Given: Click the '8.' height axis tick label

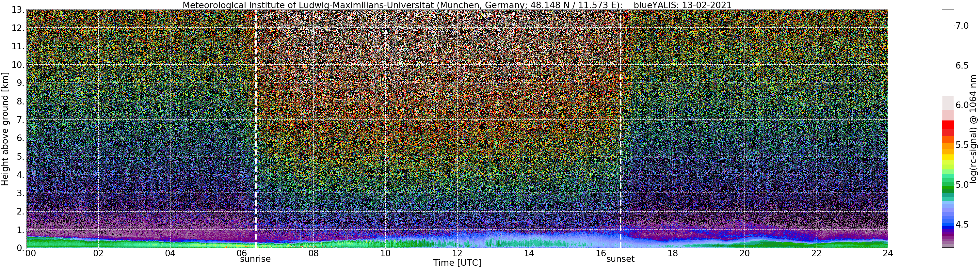Looking at the screenshot, I should click(x=21, y=101).
